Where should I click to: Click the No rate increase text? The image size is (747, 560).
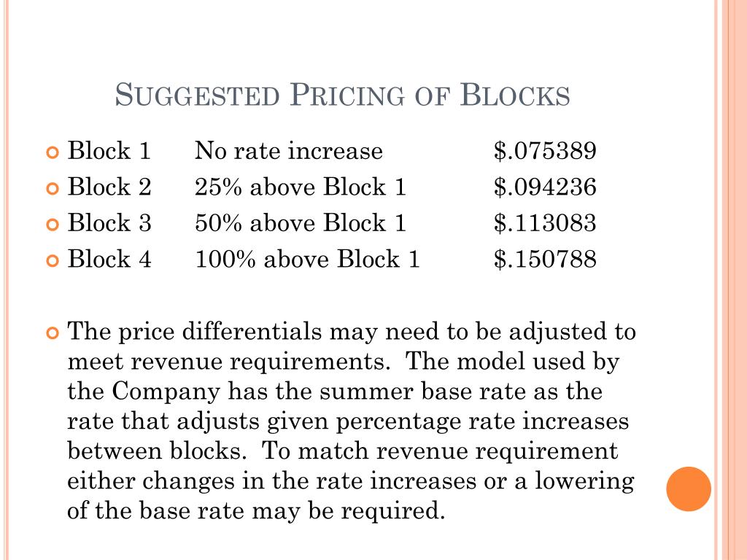(x=289, y=150)
